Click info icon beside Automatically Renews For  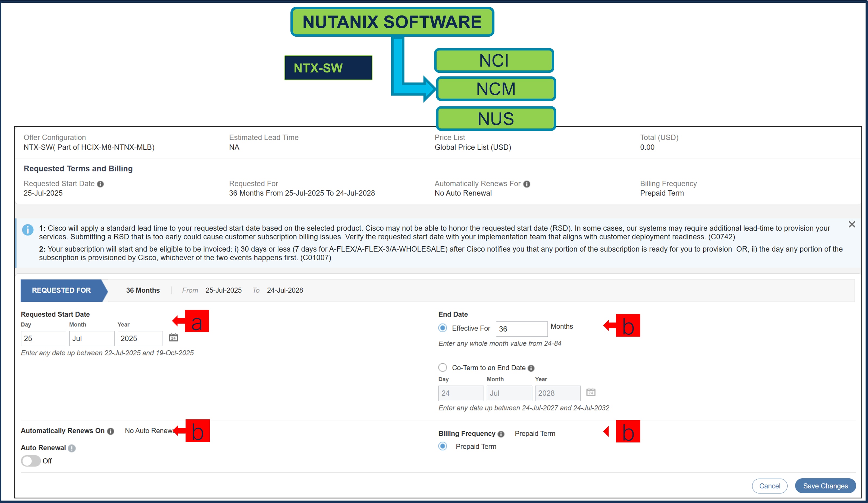click(527, 184)
